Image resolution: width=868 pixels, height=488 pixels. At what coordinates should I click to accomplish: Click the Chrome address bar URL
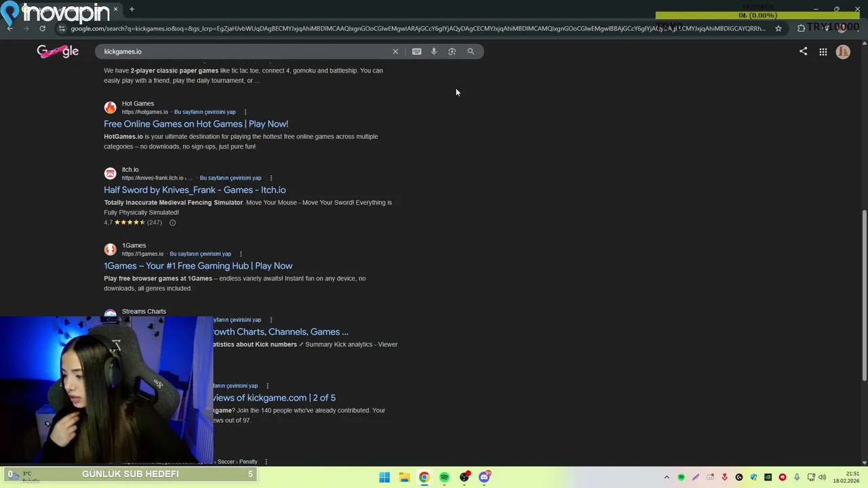pos(418,28)
